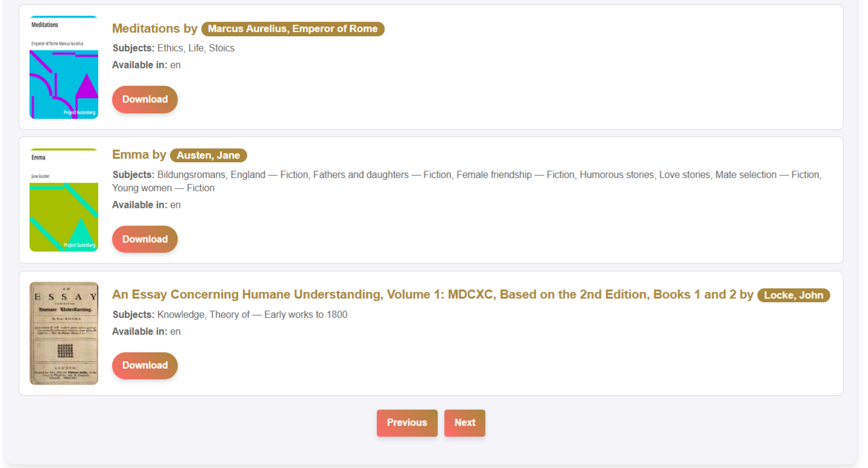Go to the Next page of results
The width and height of the screenshot is (868, 468).
(465, 423)
